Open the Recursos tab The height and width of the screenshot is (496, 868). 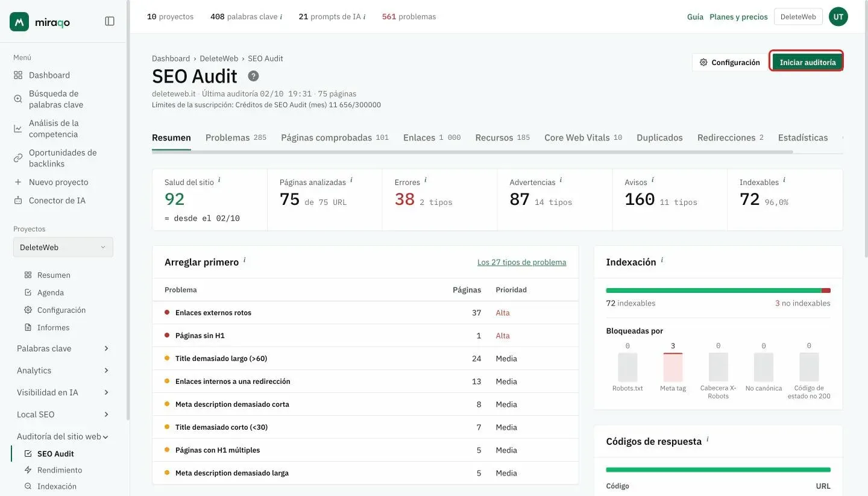tap(502, 137)
